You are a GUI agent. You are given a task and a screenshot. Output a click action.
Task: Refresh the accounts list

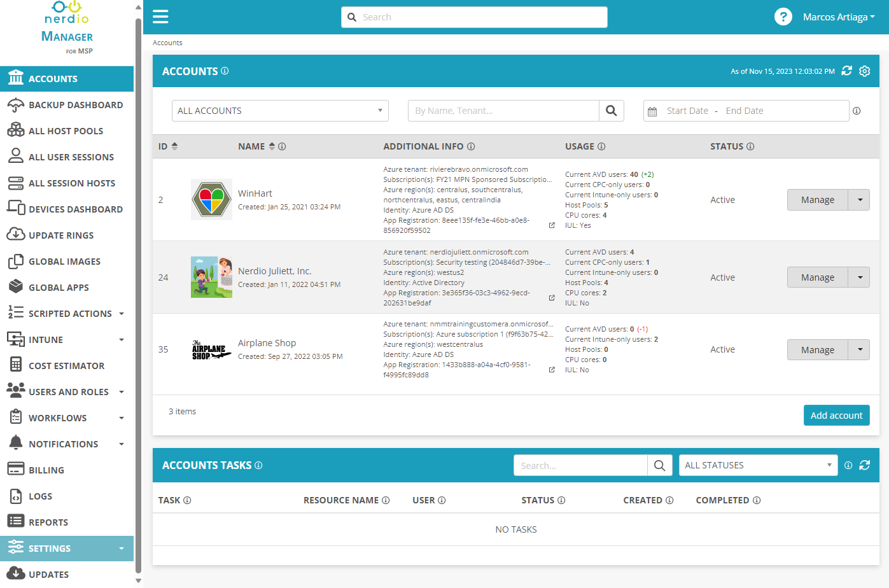(x=846, y=71)
